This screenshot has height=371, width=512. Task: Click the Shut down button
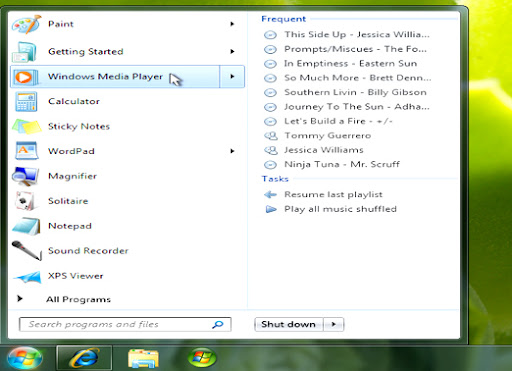pos(289,324)
